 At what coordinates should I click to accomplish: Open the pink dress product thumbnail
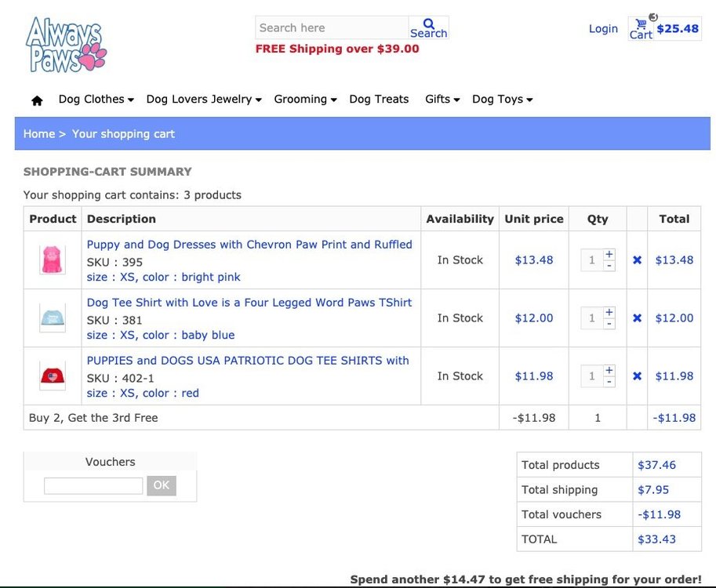point(53,260)
